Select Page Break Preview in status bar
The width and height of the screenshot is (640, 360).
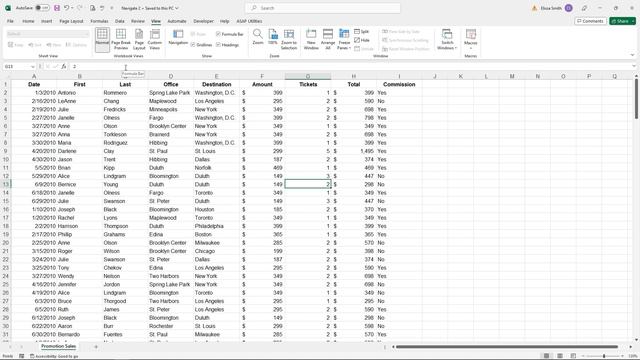pyautogui.click(x=573, y=356)
